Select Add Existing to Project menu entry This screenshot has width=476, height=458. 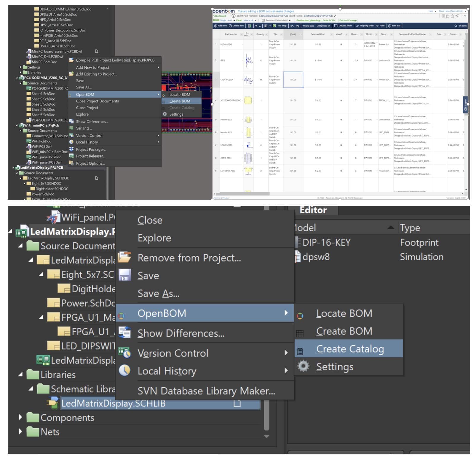(115, 74)
